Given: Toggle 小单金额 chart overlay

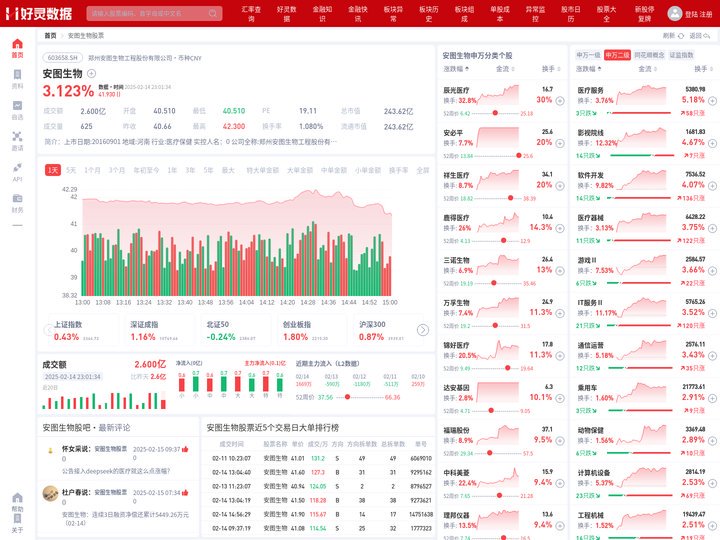Looking at the screenshot, I should pyautogui.click(x=368, y=170).
